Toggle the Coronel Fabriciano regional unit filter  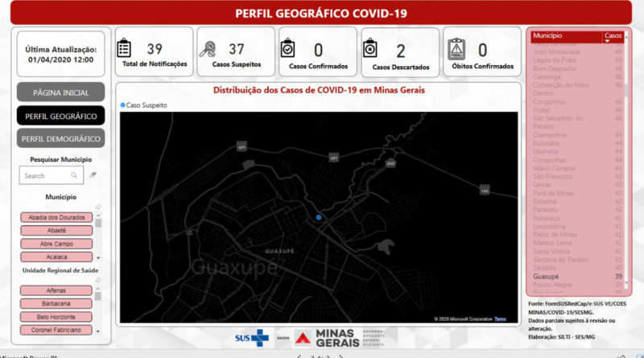tap(56, 330)
